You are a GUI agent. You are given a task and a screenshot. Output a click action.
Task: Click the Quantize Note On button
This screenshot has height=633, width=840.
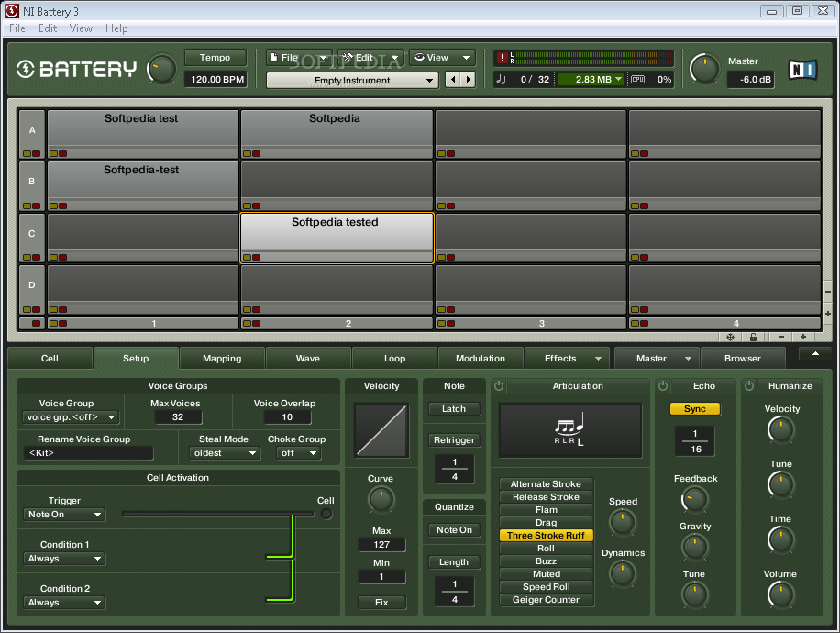(454, 530)
